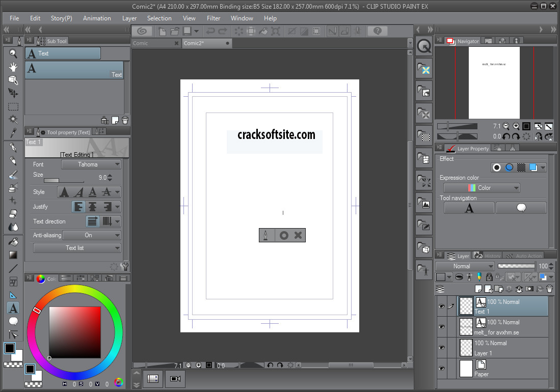The width and height of the screenshot is (560, 392).
Task: Click the Navigator canvas thumbnail
Action: coord(494,83)
